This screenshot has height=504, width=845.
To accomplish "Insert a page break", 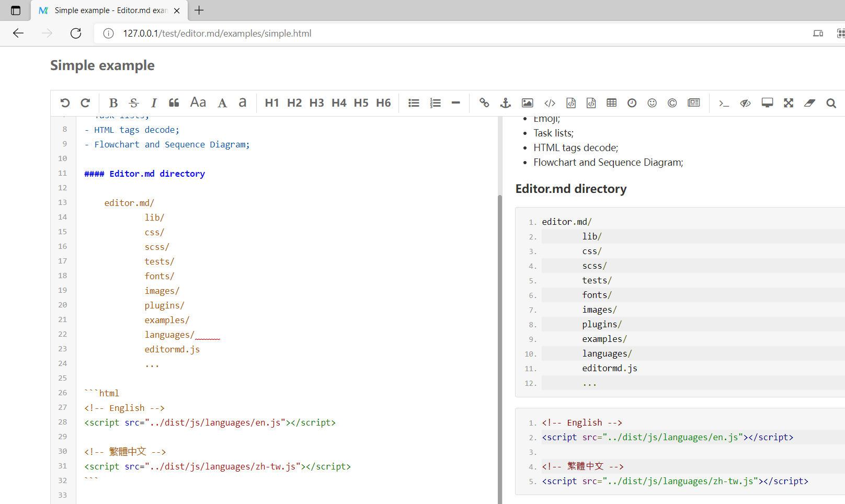I will [694, 103].
